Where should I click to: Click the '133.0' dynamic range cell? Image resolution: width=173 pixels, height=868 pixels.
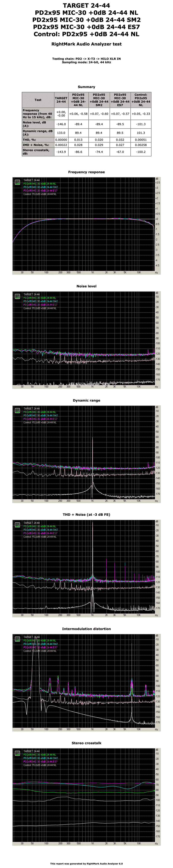pyautogui.click(x=61, y=133)
